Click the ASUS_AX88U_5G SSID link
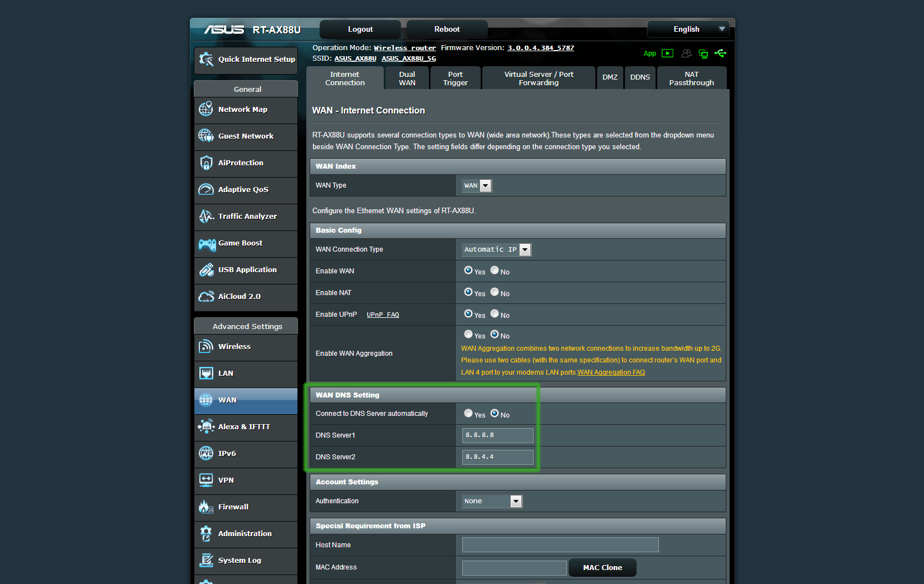Viewport: 924px width, 584px height. (x=409, y=58)
